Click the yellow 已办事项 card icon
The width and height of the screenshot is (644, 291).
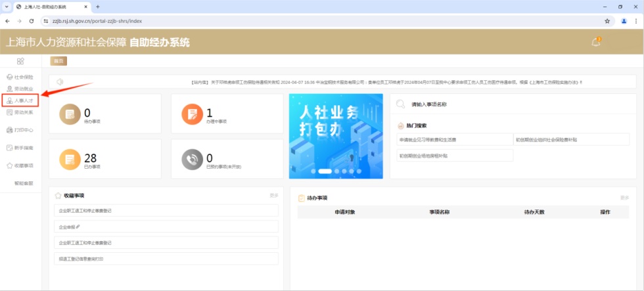(x=69, y=159)
